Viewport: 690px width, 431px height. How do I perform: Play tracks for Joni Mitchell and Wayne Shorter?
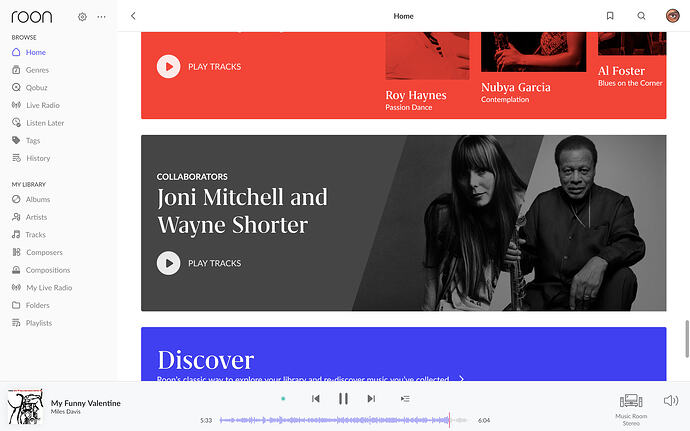pyautogui.click(x=199, y=263)
